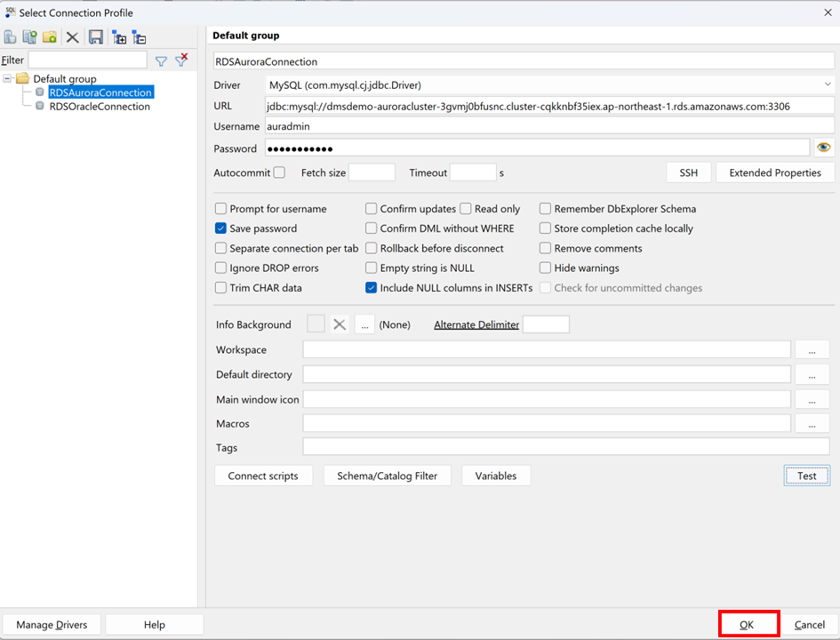This screenshot has height=640, width=840.
Task: Browse for Macros file
Action: click(812, 424)
